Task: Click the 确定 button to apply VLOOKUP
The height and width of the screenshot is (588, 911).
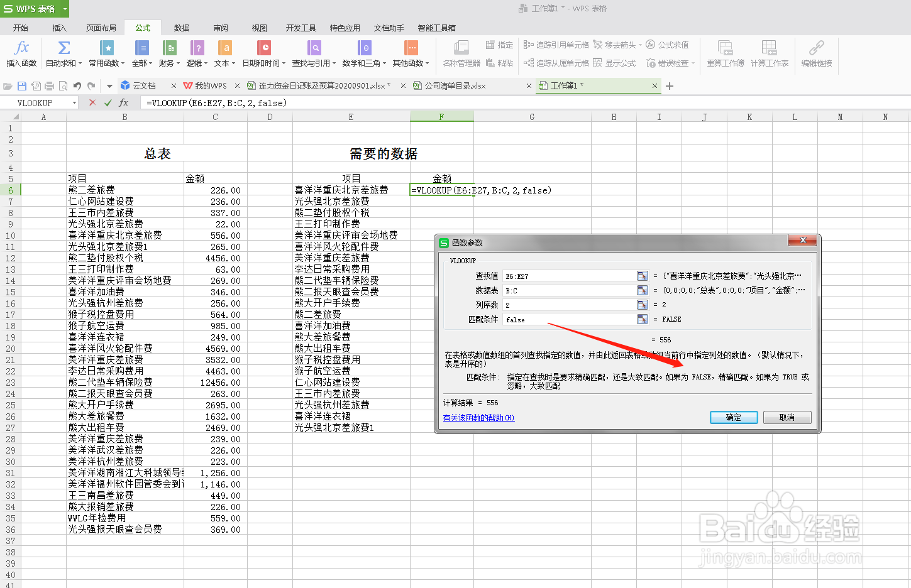Action: (733, 416)
